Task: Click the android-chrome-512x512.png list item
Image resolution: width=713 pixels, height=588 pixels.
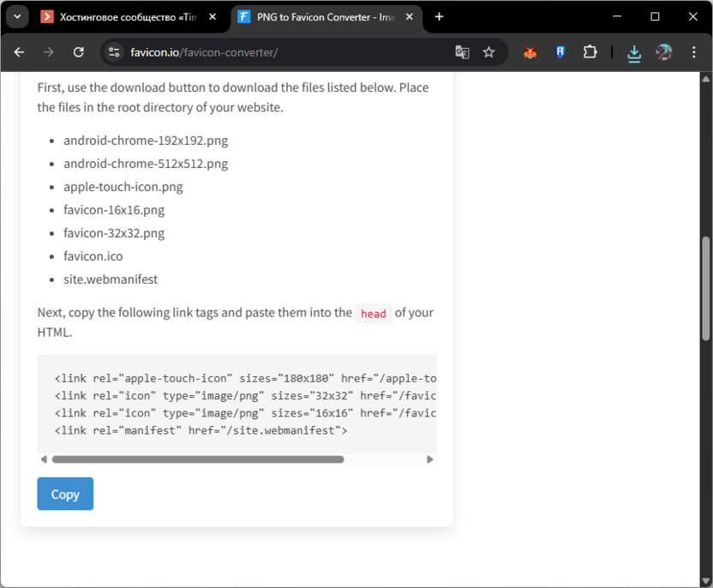Action: pyautogui.click(x=146, y=163)
